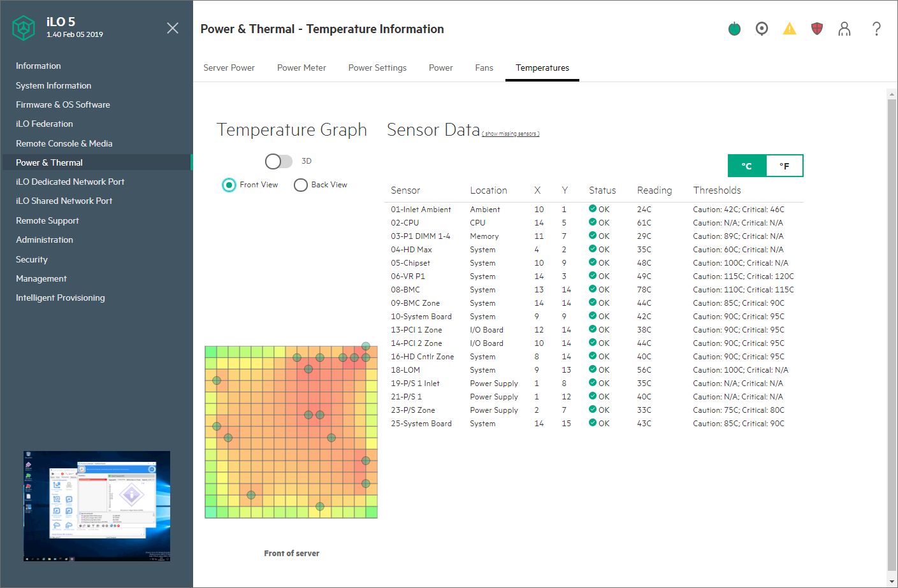
Task: Open the remote console thumbnail preview
Action: (97, 506)
